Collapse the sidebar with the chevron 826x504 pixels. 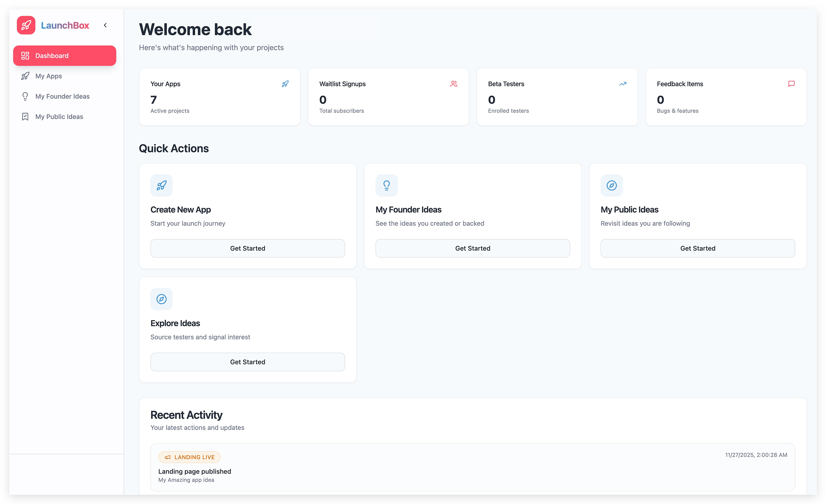point(105,25)
